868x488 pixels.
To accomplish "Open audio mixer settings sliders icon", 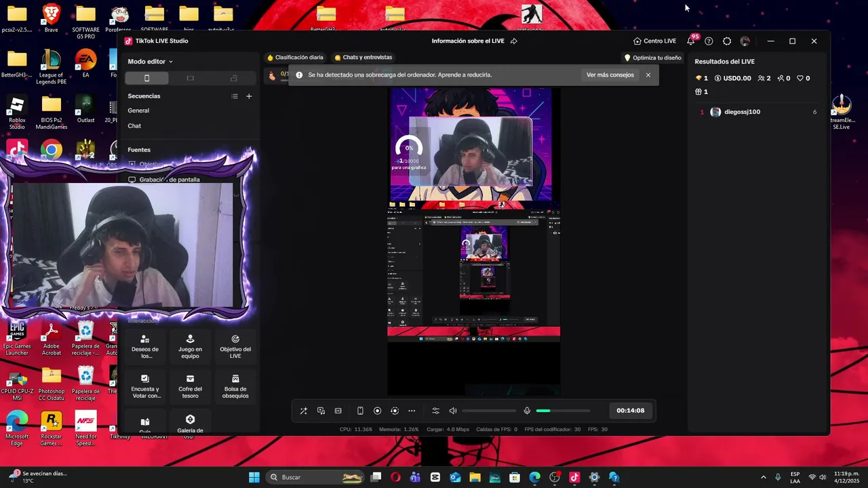I will click(x=436, y=411).
